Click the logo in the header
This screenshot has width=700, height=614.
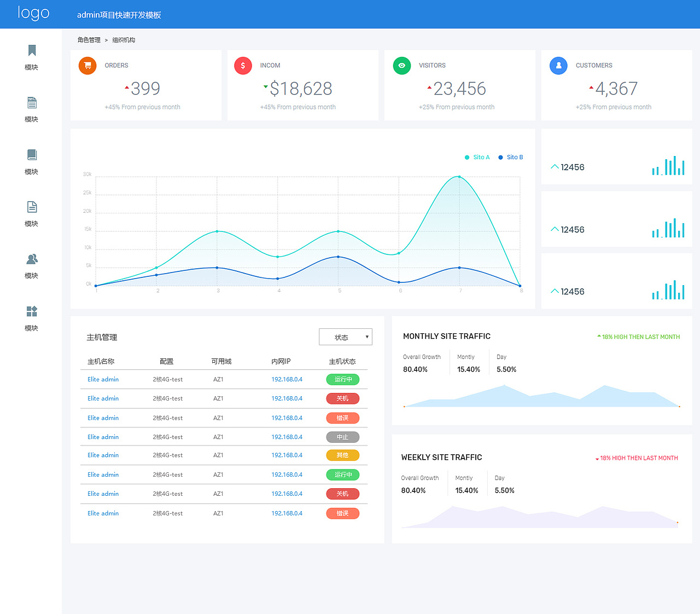[x=33, y=13]
